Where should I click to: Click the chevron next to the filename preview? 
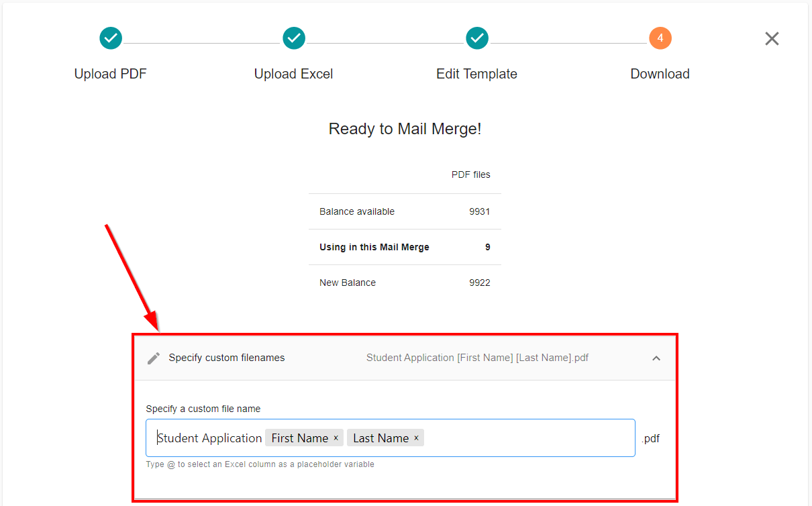(656, 358)
